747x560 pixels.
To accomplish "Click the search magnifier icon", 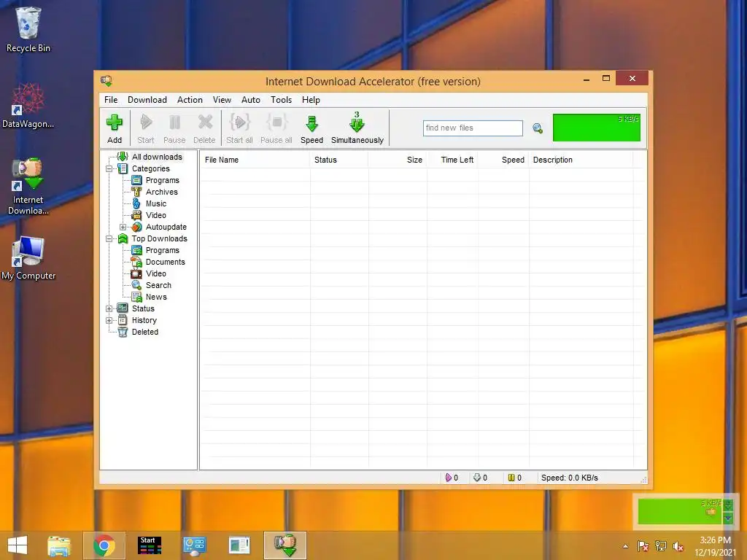I will point(538,128).
